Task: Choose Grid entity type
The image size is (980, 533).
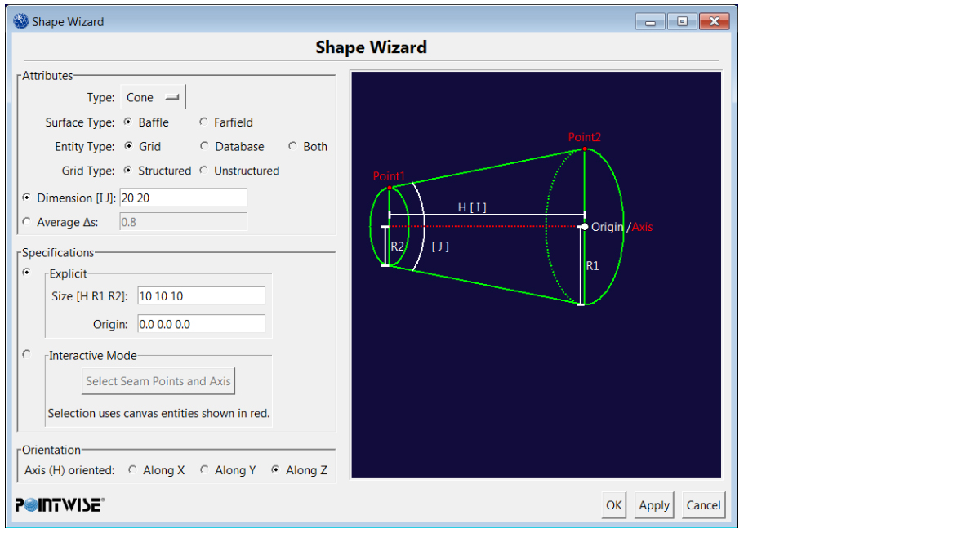Action: coord(128,147)
